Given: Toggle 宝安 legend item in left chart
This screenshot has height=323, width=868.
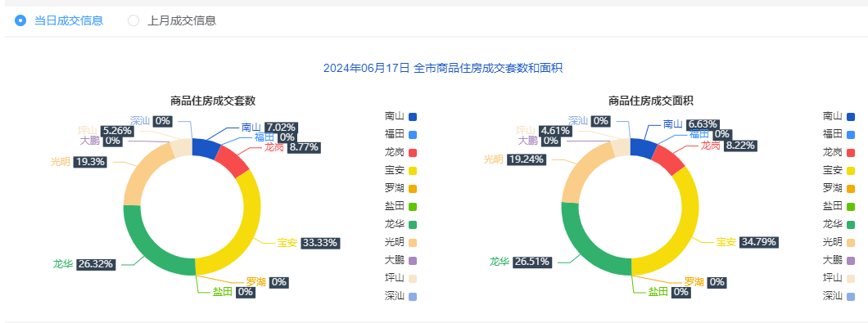Looking at the screenshot, I should pyautogui.click(x=400, y=170).
